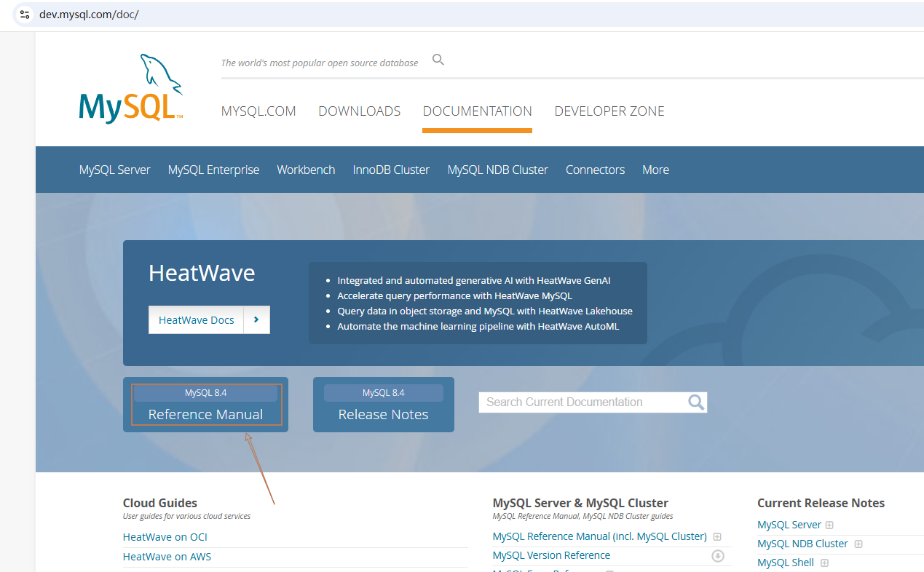924x572 pixels.
Task: Open the MYSQL.COM tab
Action: [x=258, y=111]
